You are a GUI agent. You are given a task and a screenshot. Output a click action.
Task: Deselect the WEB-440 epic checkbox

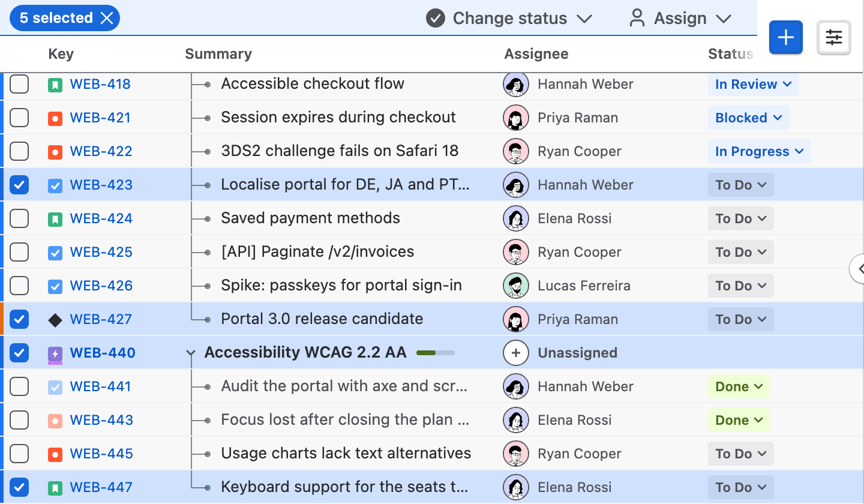(x=19, y=353)
